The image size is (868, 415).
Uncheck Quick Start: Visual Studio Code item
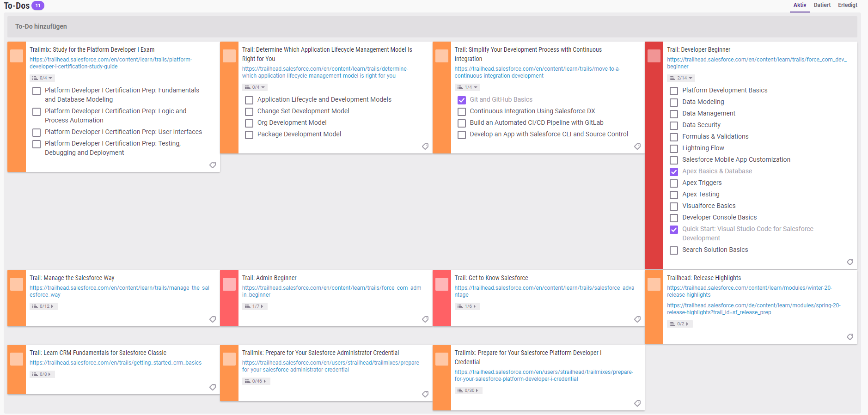674,230
